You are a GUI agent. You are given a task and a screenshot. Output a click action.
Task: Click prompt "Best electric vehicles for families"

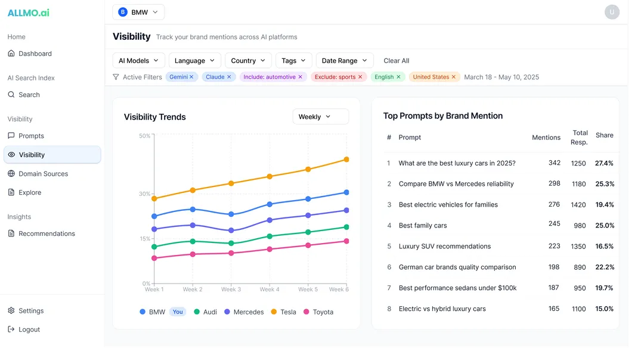[448, 205]
